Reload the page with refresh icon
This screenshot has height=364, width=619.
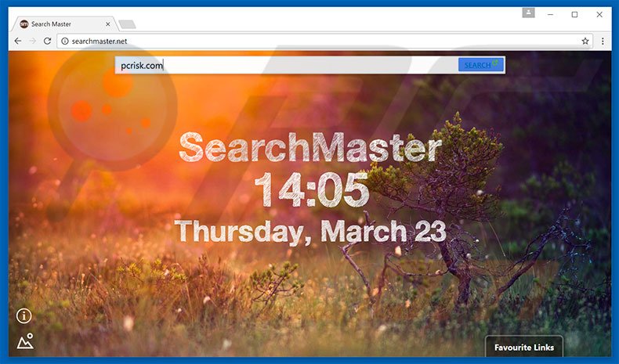tap(47, 41)
